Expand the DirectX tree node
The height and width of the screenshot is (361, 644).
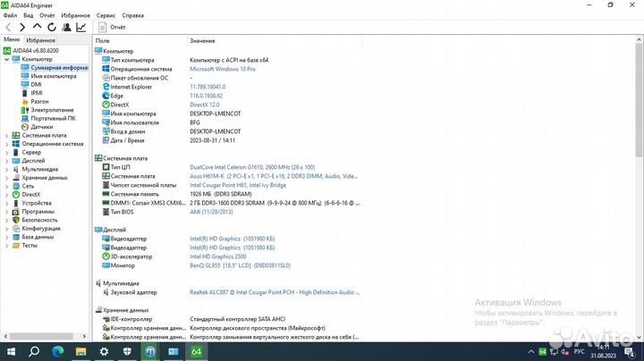tap(6, 195)
